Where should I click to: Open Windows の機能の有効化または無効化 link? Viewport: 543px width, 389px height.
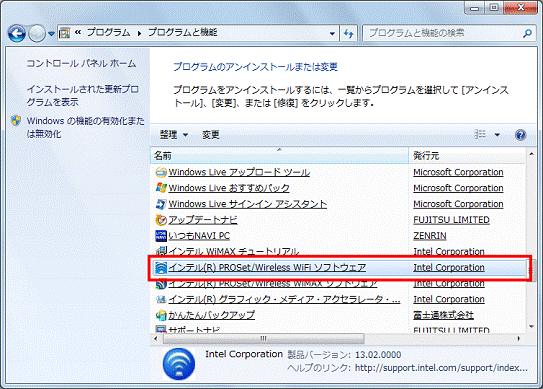86,127
